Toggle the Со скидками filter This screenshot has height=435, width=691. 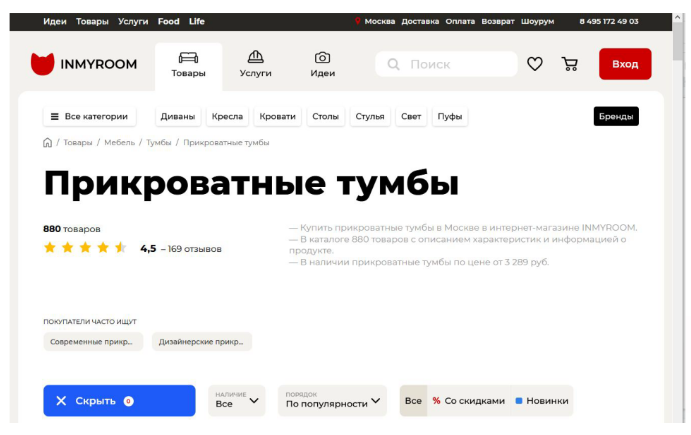click(469, 401)
